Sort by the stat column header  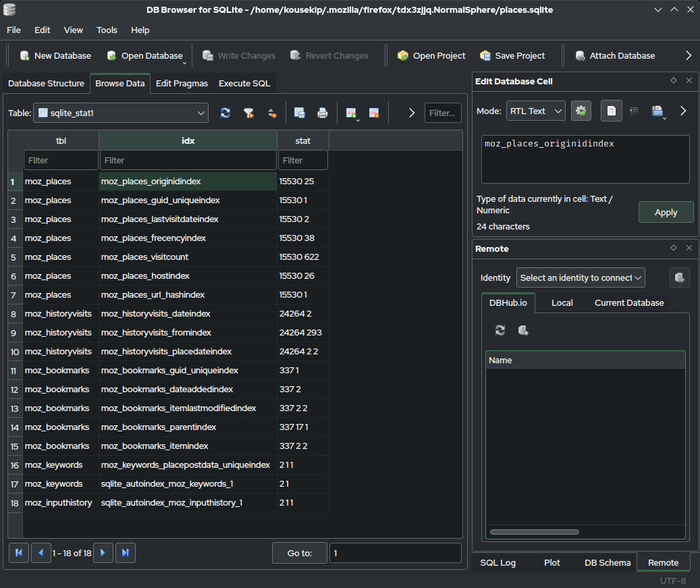(x=302, y=140)
